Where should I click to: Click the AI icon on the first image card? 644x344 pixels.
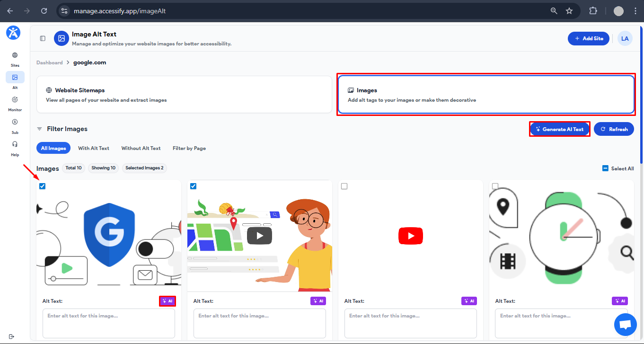(168, 300)
